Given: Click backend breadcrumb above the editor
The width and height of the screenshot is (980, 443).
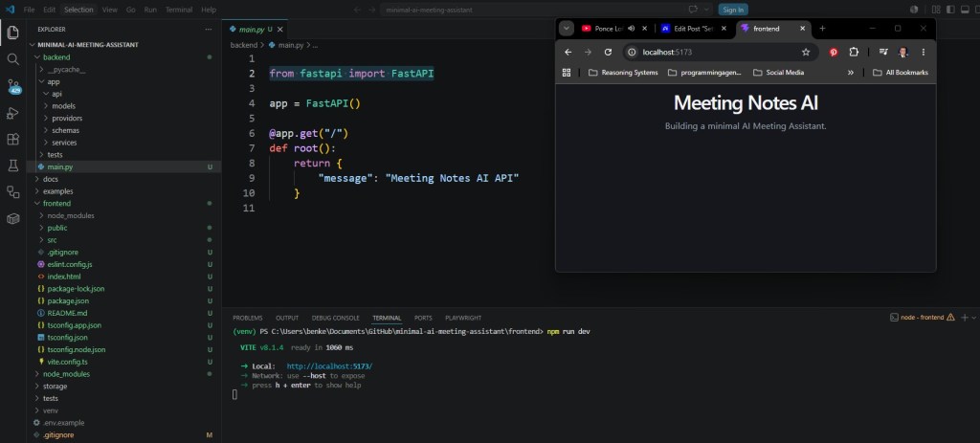Looking at the screenshot, I should pyautogui.click(x=244, y=45).
